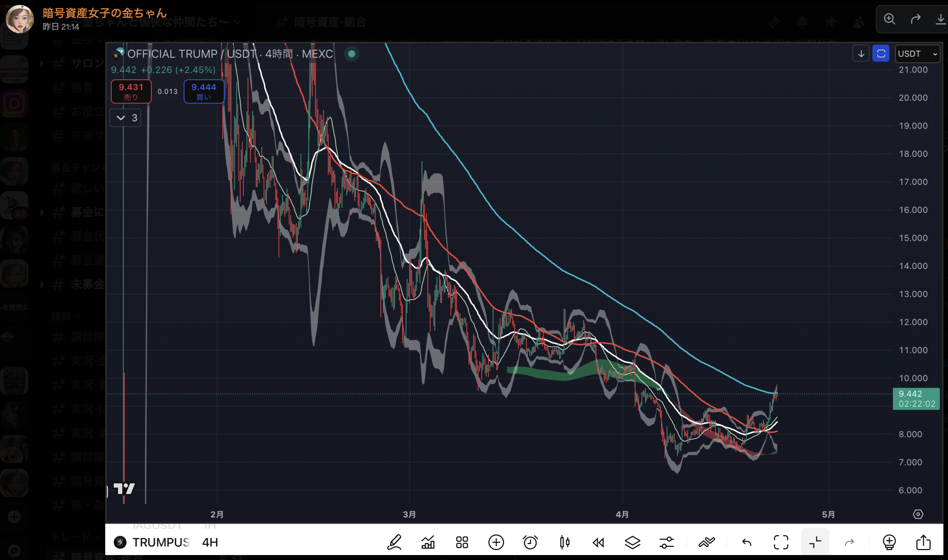Select the crosshair cursor tool
Image resolution: width=948 pixels, height=560 pixels.
815,543
